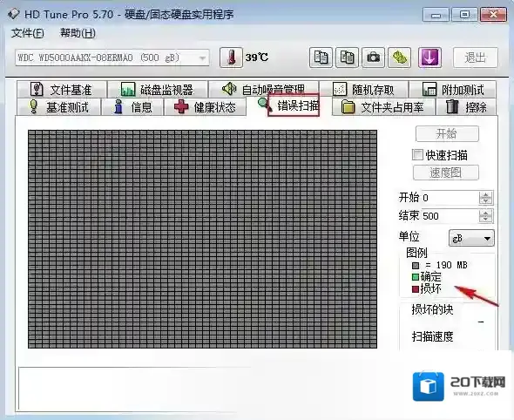Click the 39℃ temperature reading
The width and height of the screenshot is (514, 420).
[x=257, y=58]
